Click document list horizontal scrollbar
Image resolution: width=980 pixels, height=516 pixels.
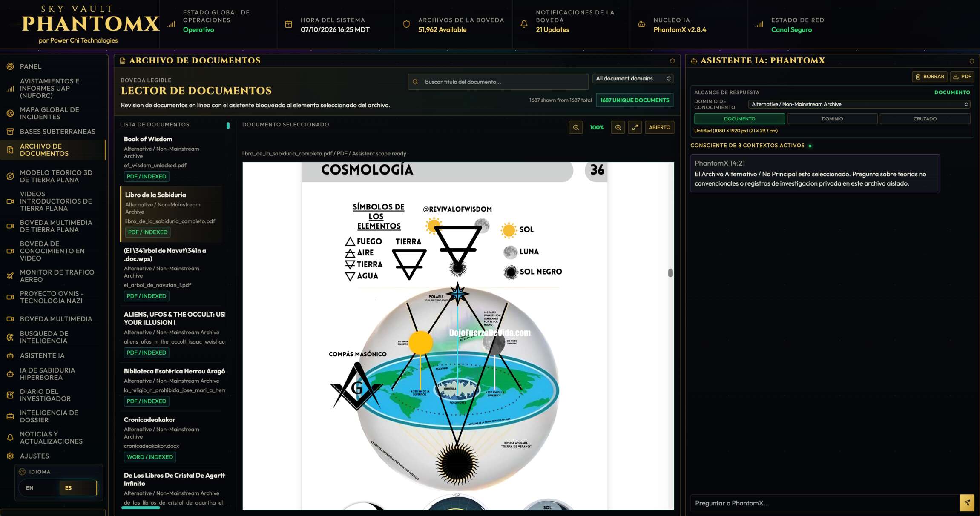[141, 507]
